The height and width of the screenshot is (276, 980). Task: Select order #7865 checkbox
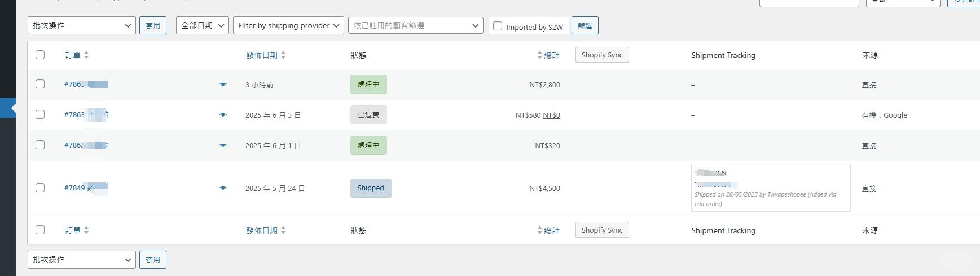click(40, 84)
